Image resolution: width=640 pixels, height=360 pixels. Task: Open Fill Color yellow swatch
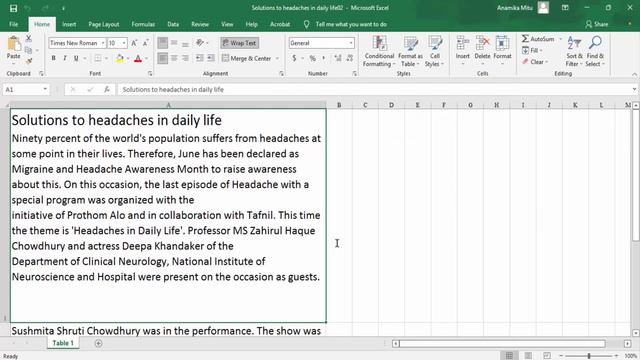(120, 59)
